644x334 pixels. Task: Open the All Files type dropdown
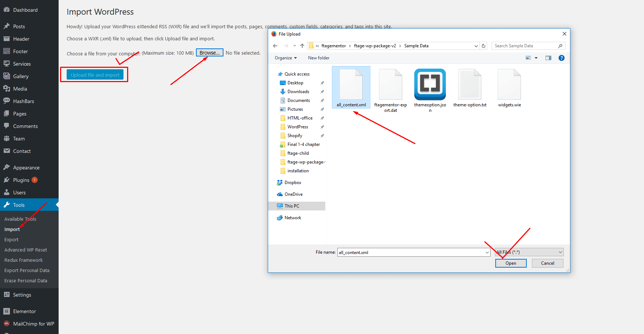pyautogui.click(x=529, y=252)
